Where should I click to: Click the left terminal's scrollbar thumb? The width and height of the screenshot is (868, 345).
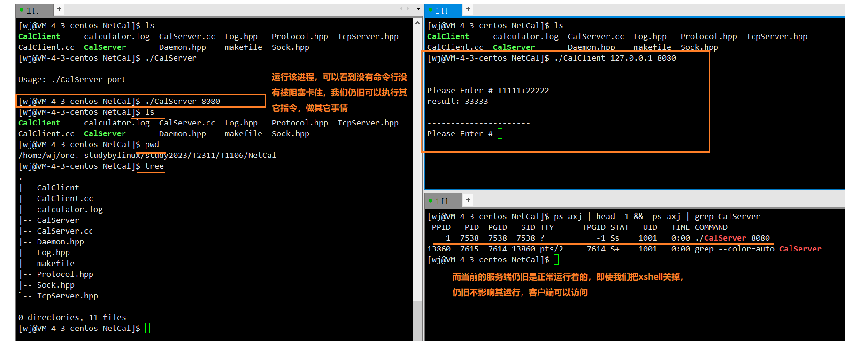[x=417, y=321]
